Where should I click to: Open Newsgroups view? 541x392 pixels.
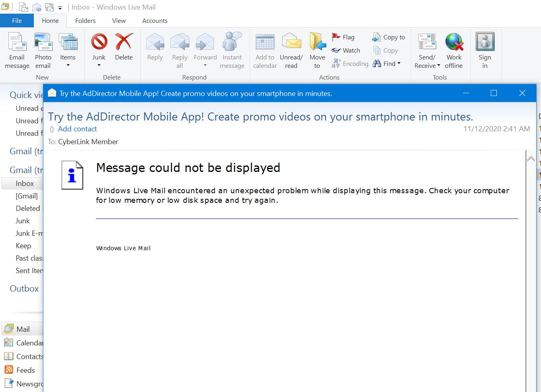(x=23, y=384)
